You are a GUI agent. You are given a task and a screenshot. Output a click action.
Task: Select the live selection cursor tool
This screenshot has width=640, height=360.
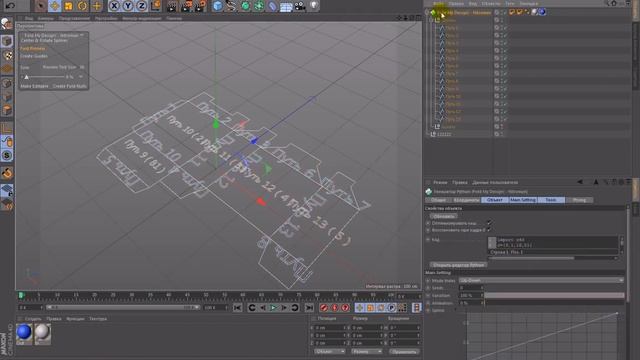(40, 6)
